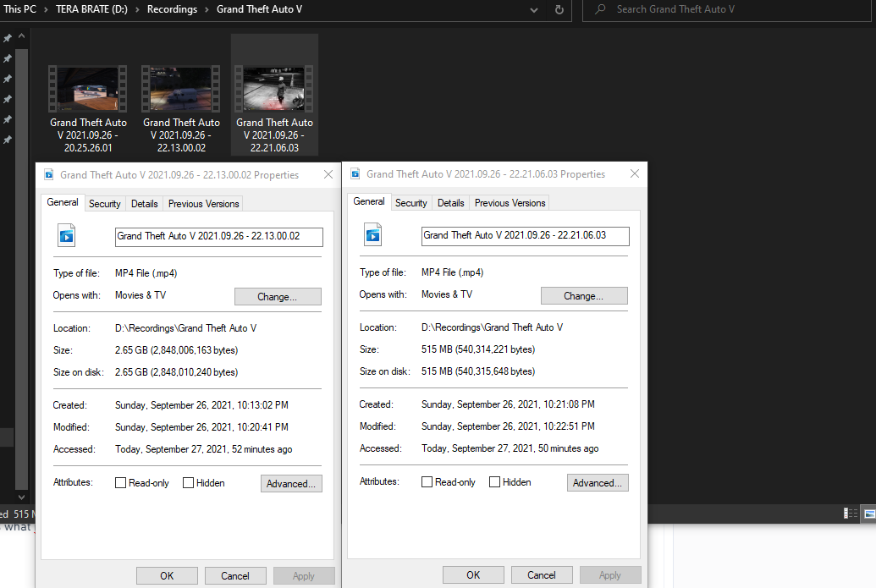Image resolution: width=876 pixels, height=588 pixels.
Task: Navigate to This PC breadcrumb
Action: (19, 9)
